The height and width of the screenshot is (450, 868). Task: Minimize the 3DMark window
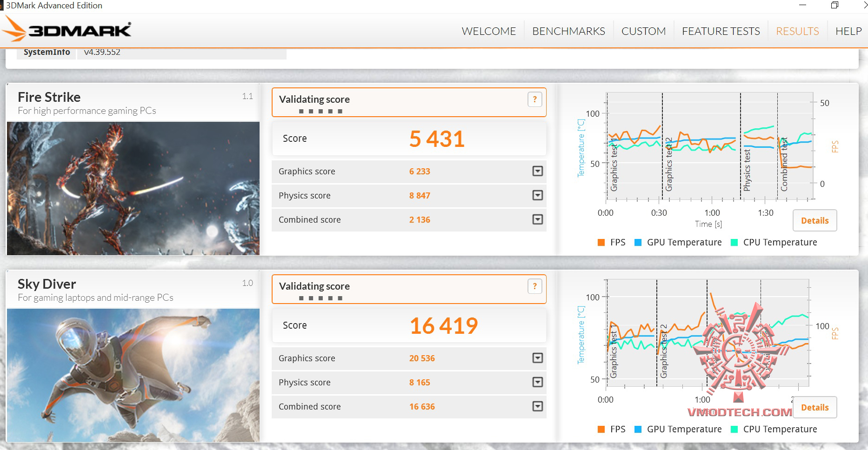pyautogui.click(x=802, y=5)
